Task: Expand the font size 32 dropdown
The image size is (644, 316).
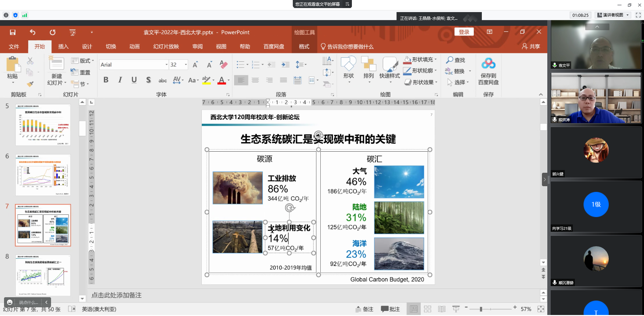Action: click(x=186, y=65)
